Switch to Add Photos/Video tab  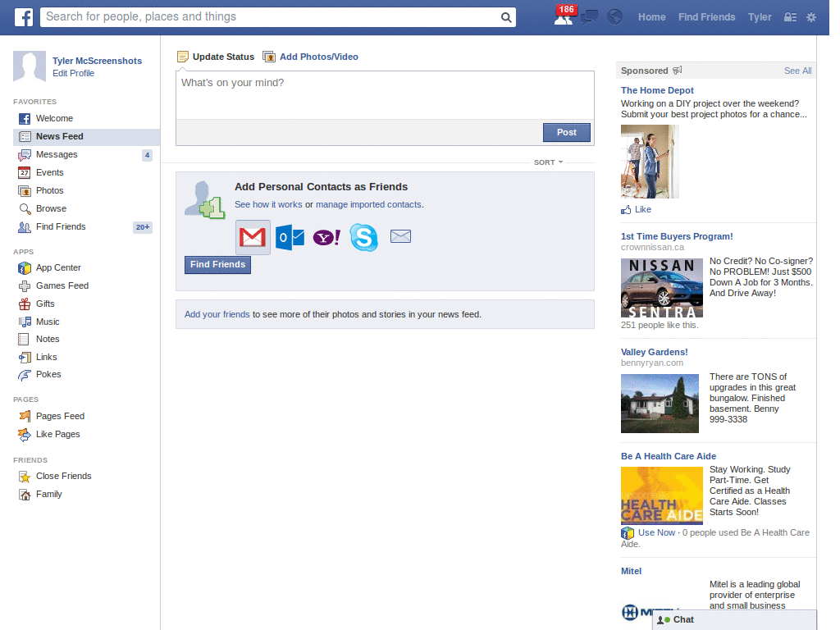click(x=311, y=57)
